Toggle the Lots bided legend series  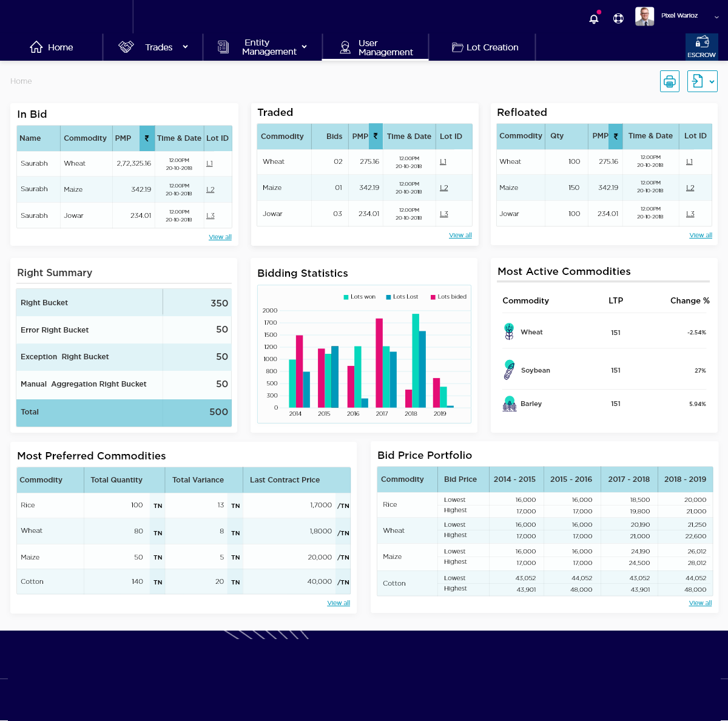[448, 297]
